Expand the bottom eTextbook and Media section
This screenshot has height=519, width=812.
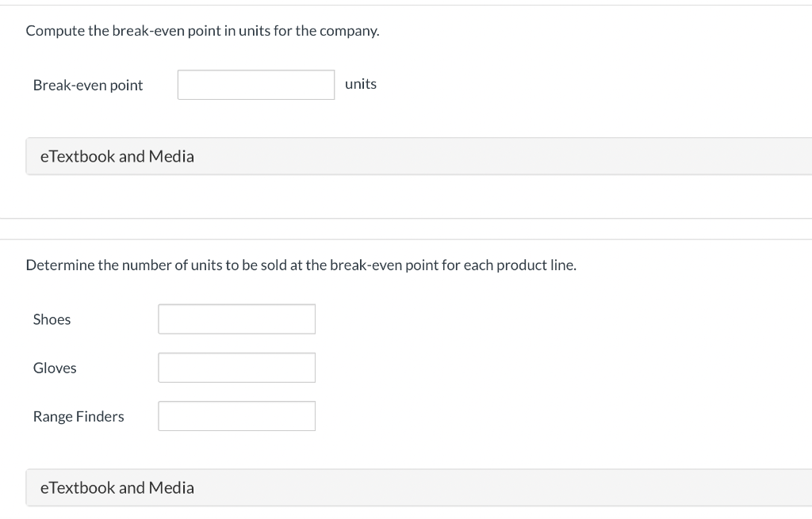click(117, 487)
